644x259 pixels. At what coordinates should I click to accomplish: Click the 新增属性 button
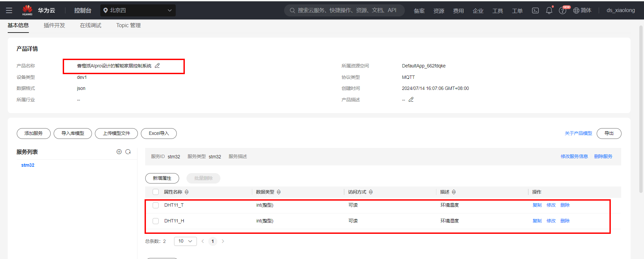[x=162, y=178]
